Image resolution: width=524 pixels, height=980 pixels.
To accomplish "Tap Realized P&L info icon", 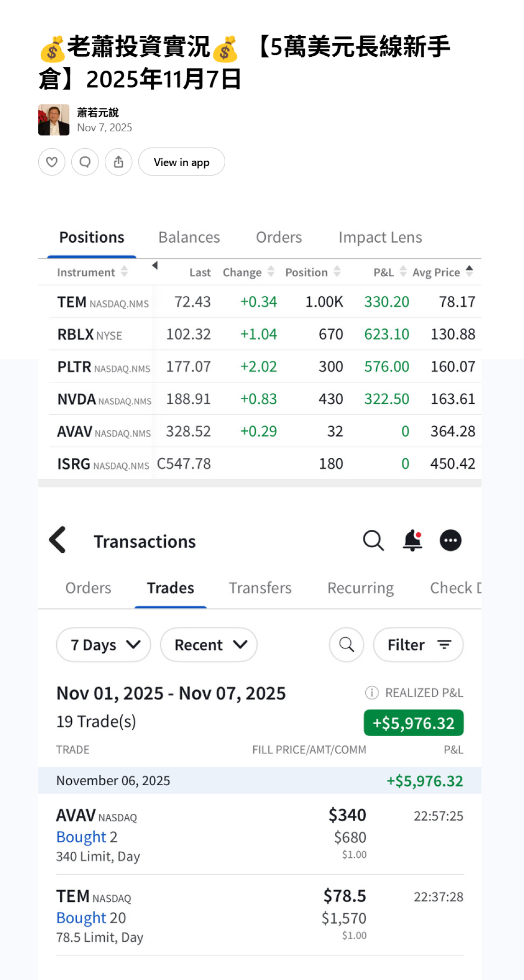I will (372, 693).
